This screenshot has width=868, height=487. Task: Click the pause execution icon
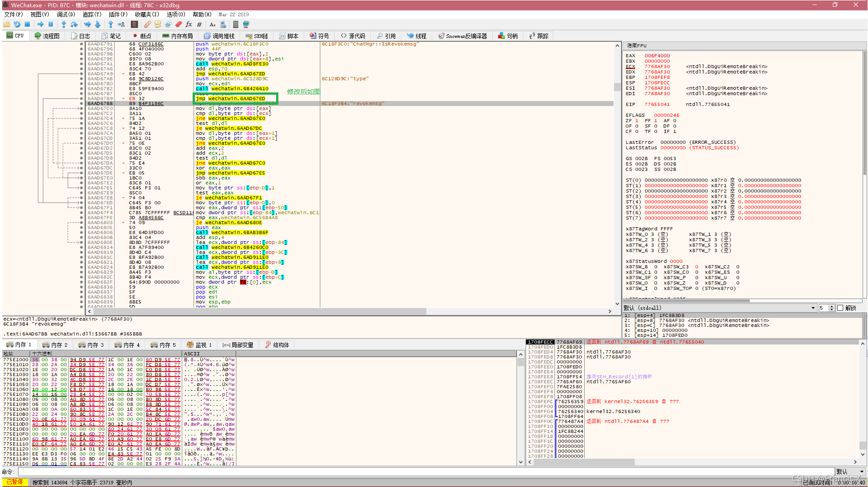(x=51, y=24)
